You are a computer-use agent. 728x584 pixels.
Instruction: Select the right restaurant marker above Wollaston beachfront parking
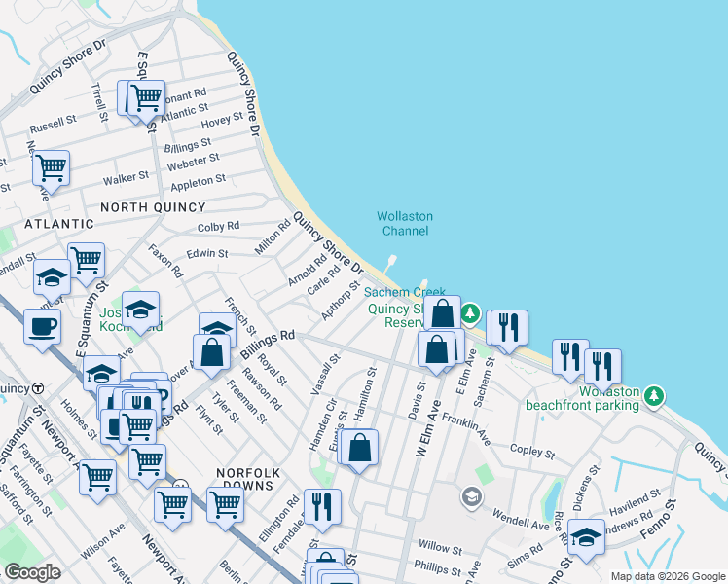tap(602, 367)
